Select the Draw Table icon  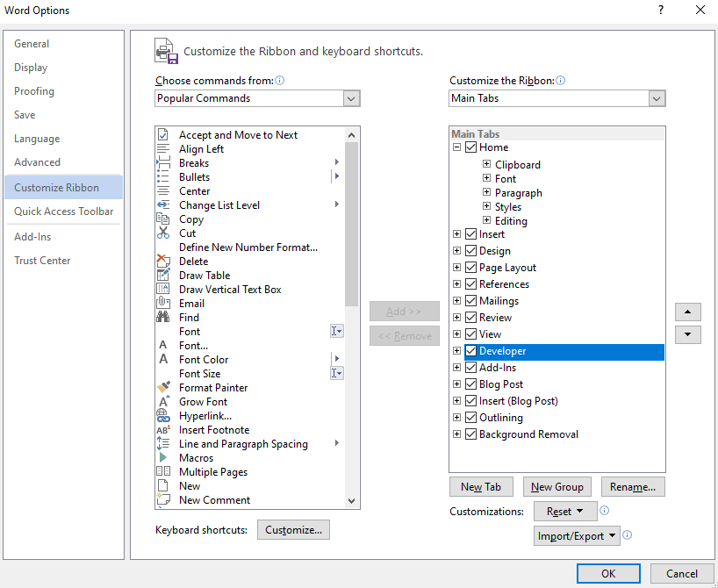(163, 276)
